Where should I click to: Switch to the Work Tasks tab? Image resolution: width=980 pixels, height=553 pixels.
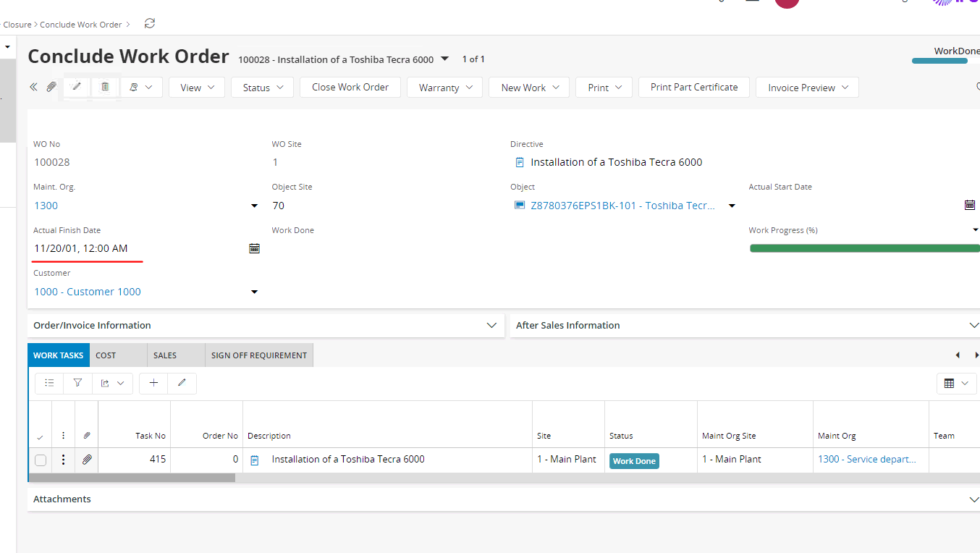click(59, 355)
